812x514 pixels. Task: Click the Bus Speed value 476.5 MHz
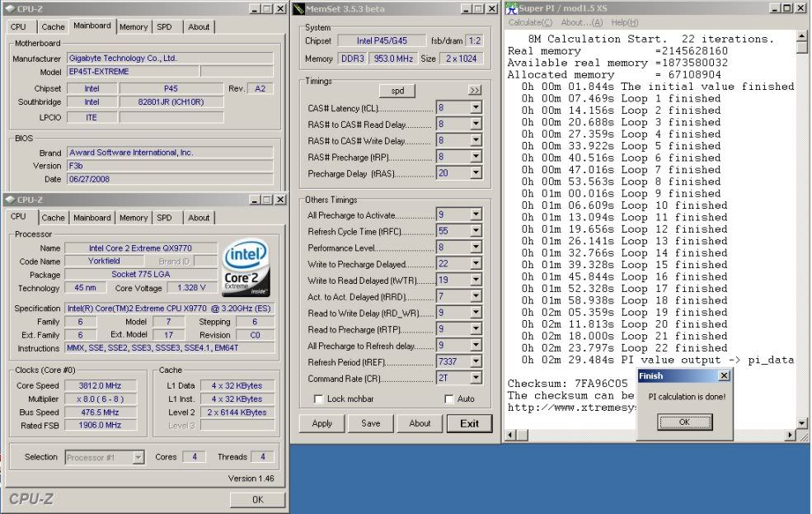(100, 413)
